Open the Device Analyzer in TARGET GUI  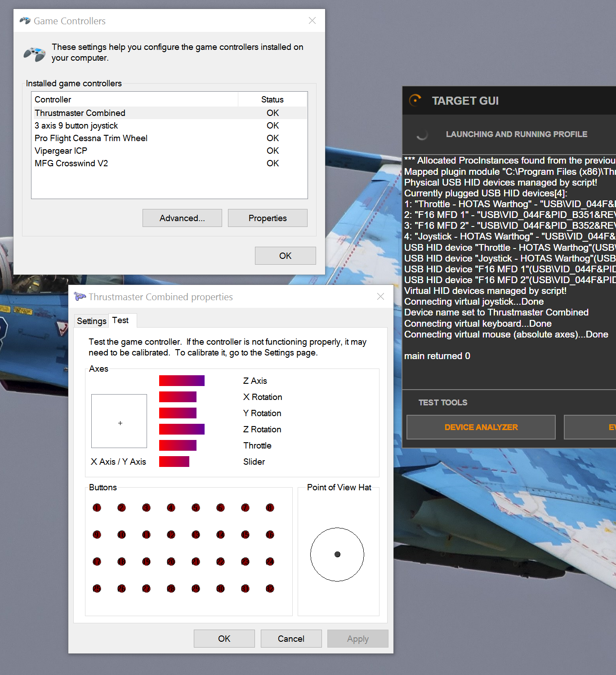481,427
